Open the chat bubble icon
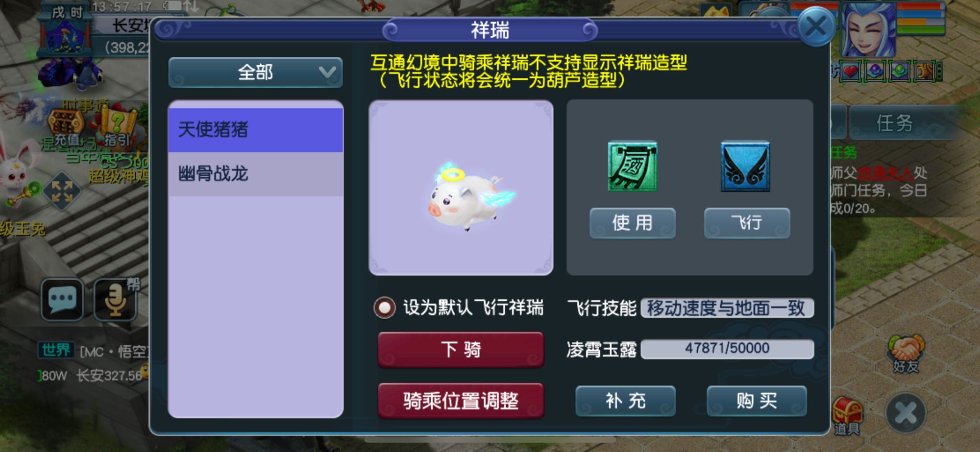 point(62,299)
